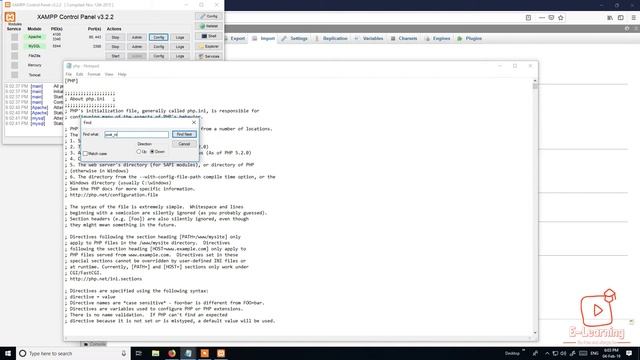The image size is (640, 360).
Task: Open Services from XAMPP Control Panel
Action: [x=209, y=56]
